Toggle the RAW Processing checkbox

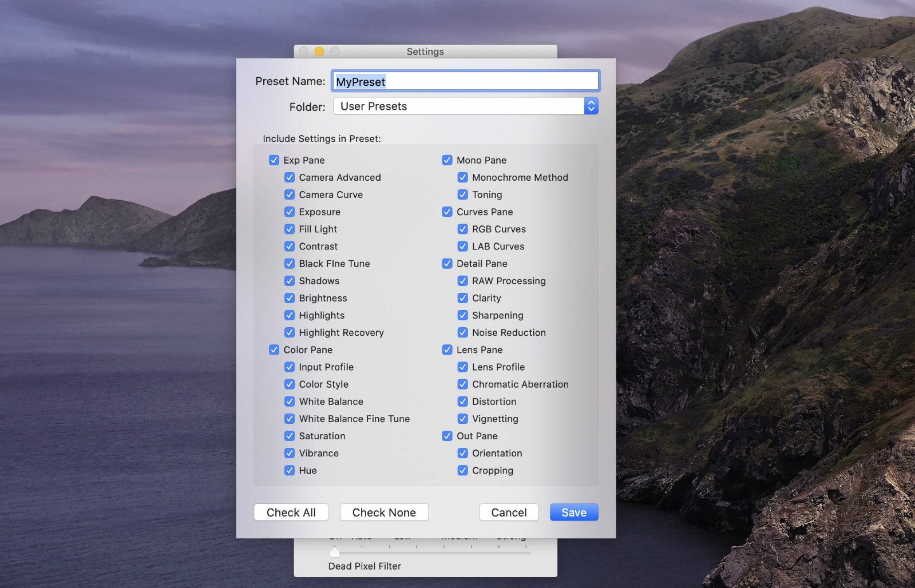[x=463, y=281]
